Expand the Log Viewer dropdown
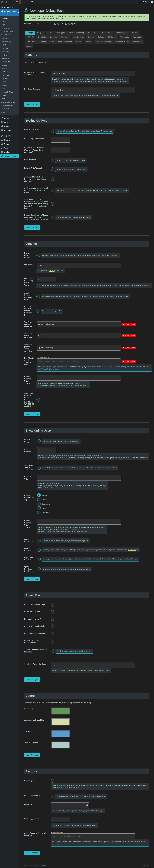 click(x=79, y=265)
